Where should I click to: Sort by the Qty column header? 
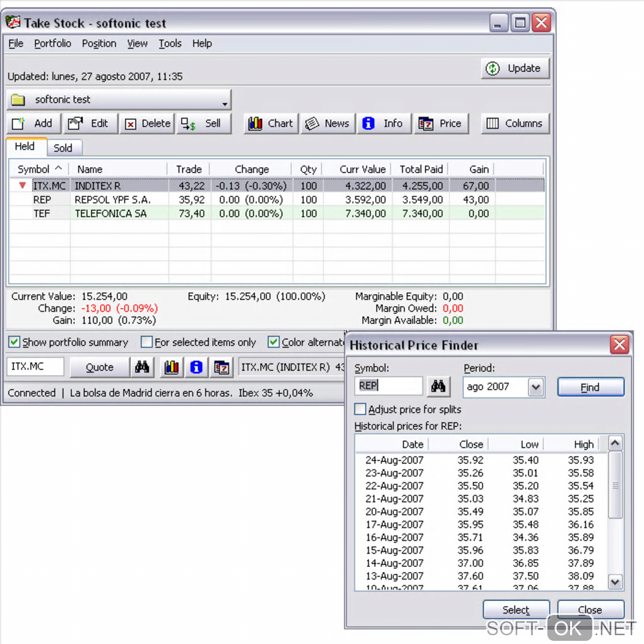pyautogui.click(x=307, y=169)
